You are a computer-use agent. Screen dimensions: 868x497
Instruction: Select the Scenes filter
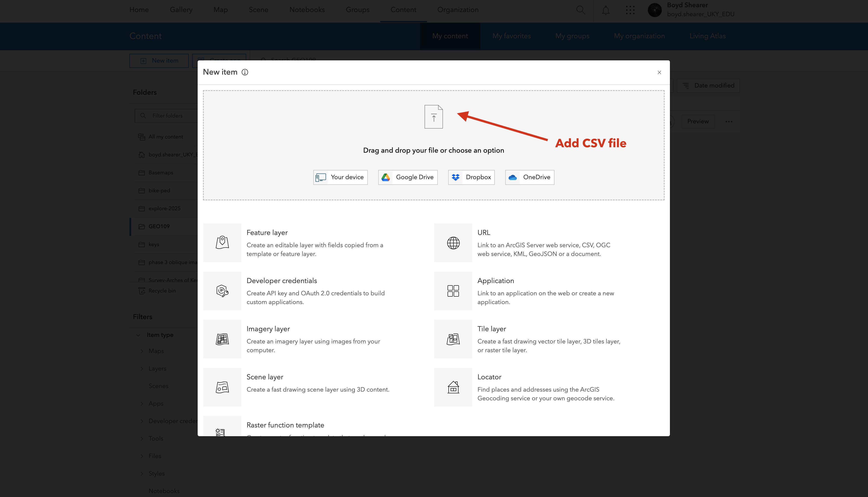click(x=158, y=386)
